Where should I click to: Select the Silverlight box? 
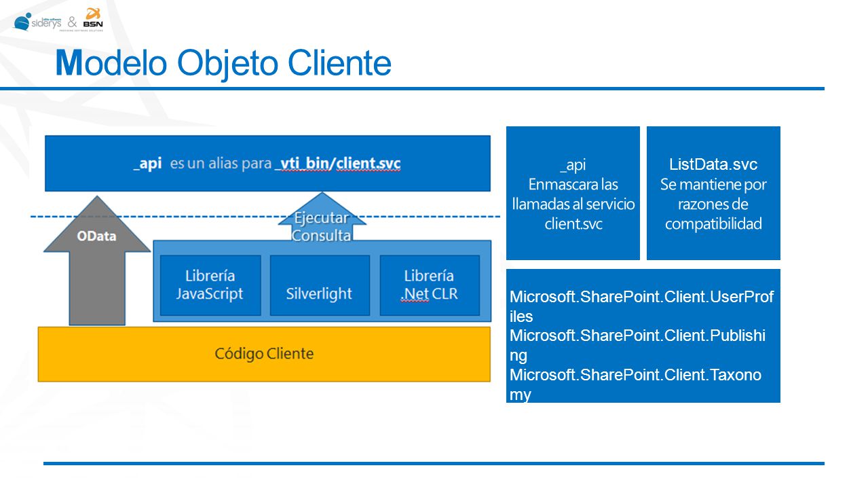[x=320, y=285]
